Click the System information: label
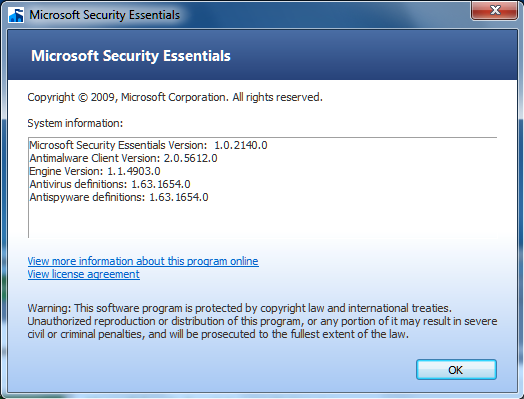 pos(75,123)
